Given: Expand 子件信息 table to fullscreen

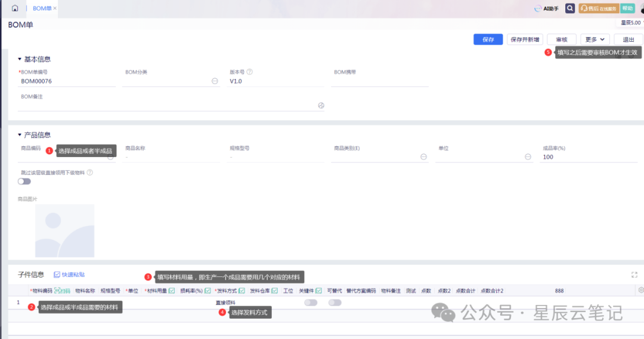Looking at the screenshot, I should pyautogui.click(x=634, y=275).
